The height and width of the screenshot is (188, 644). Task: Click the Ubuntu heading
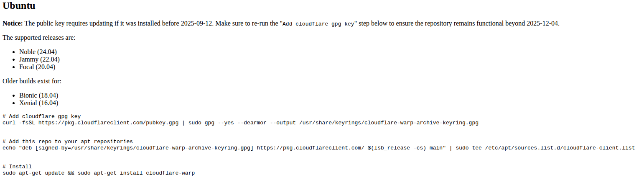[x=19, y=6]
